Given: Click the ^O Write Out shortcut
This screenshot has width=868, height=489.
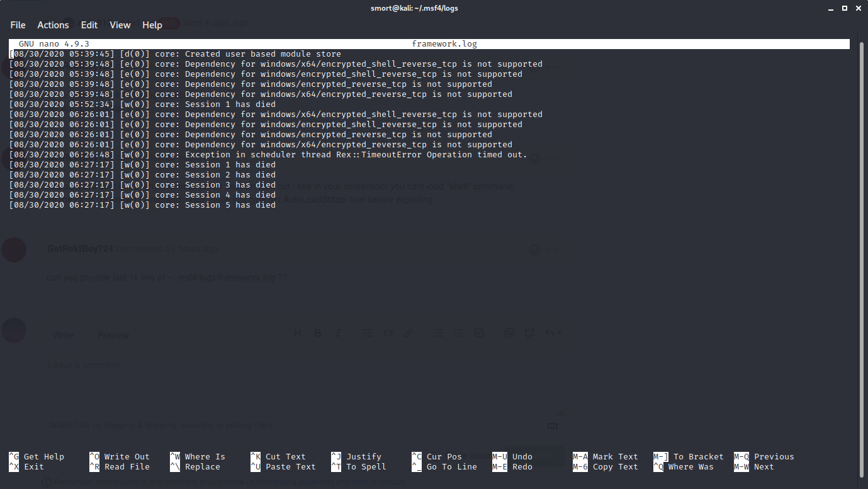Looking at the screenshot, I should [x=120, y=457].
